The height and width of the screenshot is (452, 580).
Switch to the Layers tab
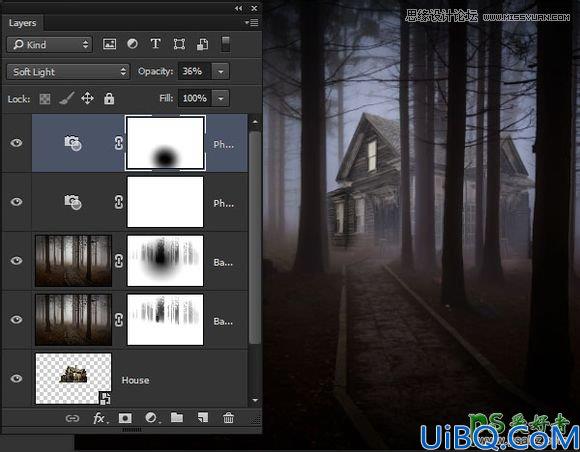tap(22, 23)
